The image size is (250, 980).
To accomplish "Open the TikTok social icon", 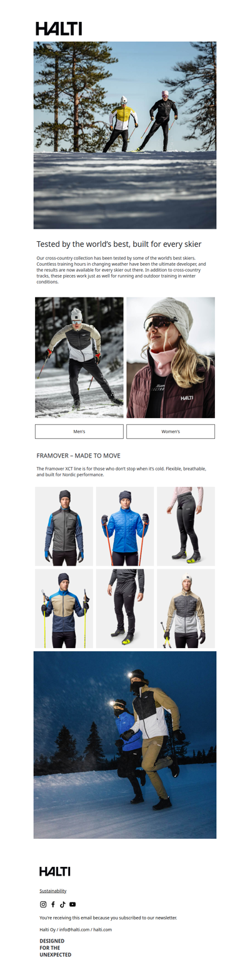I will (x=62, y=904).
